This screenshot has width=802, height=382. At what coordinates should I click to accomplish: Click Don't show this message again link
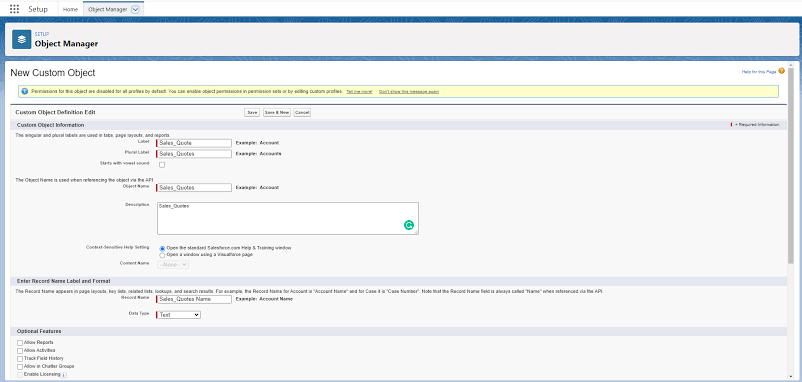click(409, 92)
